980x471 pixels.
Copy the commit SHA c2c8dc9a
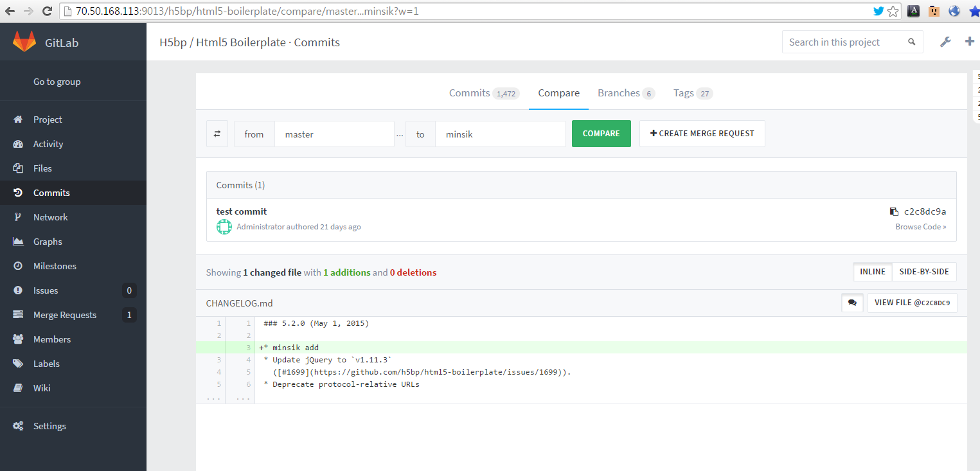pos(894,211)
